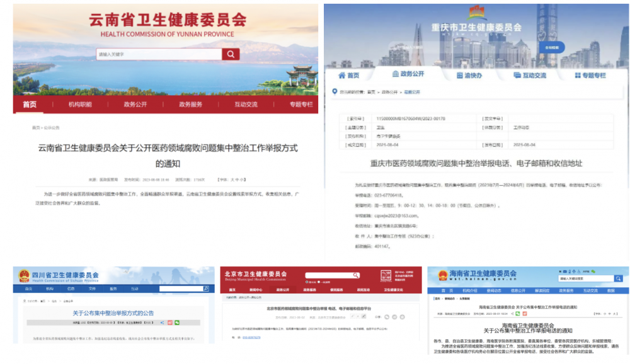Open 专题专栏 in the Yunnan red navigation bar

(301, 105)
